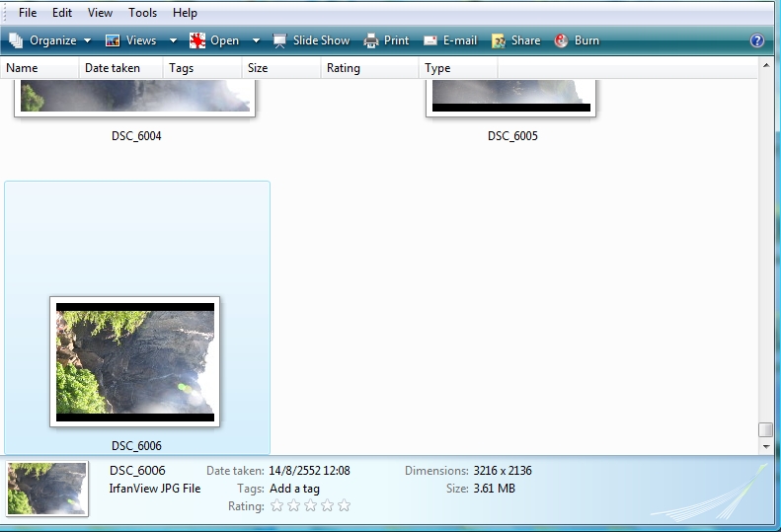Click the Print toolbar button
This screenshot has height=532, width=781.
click(x=386, y=40)
